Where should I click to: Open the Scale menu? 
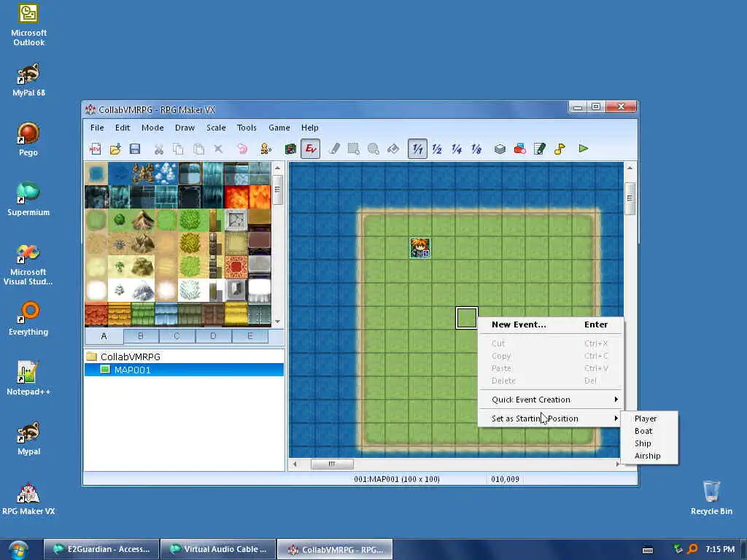point(216,128)
